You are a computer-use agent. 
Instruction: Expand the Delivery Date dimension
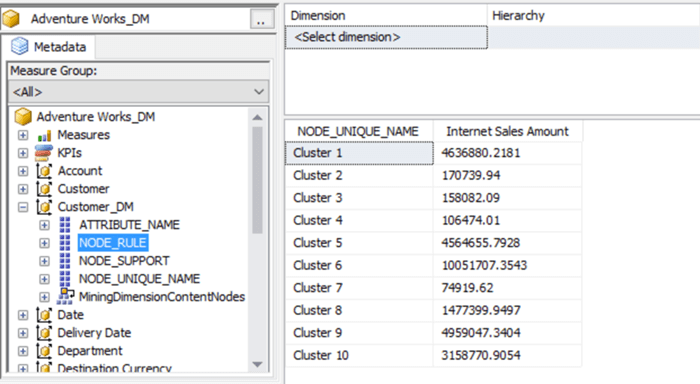23,333
